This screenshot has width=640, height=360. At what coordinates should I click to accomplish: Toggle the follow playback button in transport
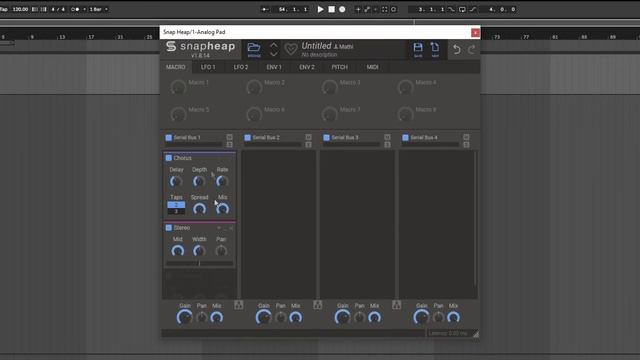[x=265, y=9]
